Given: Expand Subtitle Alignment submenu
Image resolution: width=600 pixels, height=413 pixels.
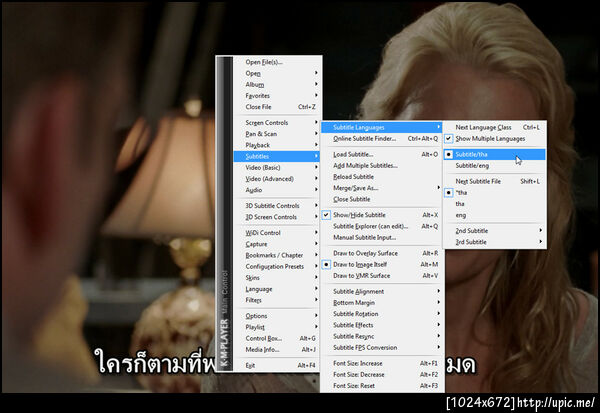Looking at the screenshot, I should point(381,291).
